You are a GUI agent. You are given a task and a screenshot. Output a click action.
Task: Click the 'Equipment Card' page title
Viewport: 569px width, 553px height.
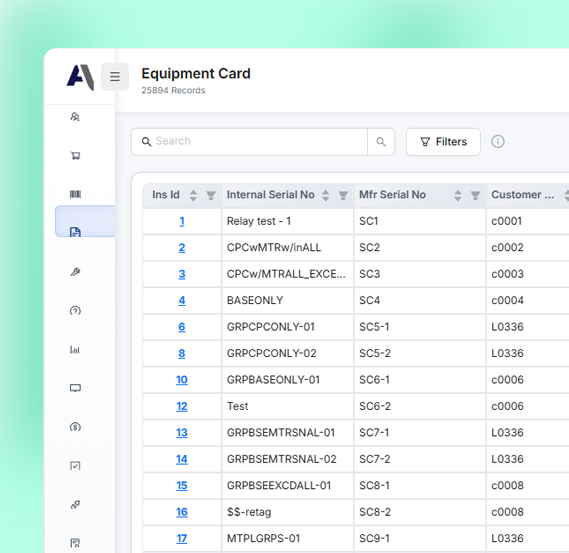point(196,74)
